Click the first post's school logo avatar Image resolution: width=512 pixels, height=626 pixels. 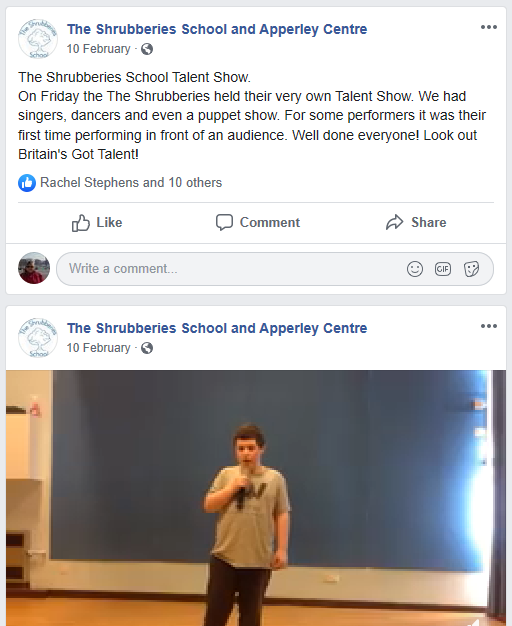pyautogui.click(x=38, y=39)
